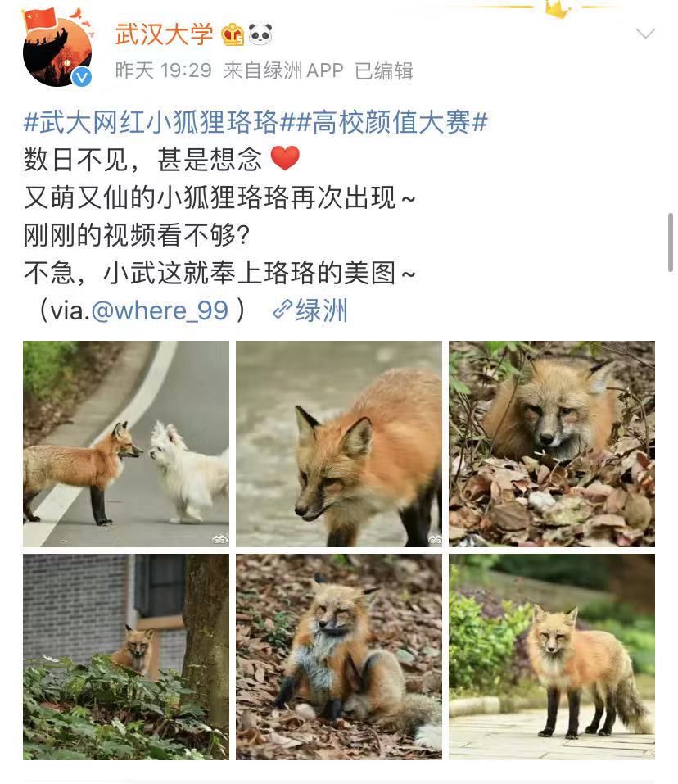678x784 pixels.
Task: Open the 武汉大学 profile avatar
Action: click(x=57, y=48)
